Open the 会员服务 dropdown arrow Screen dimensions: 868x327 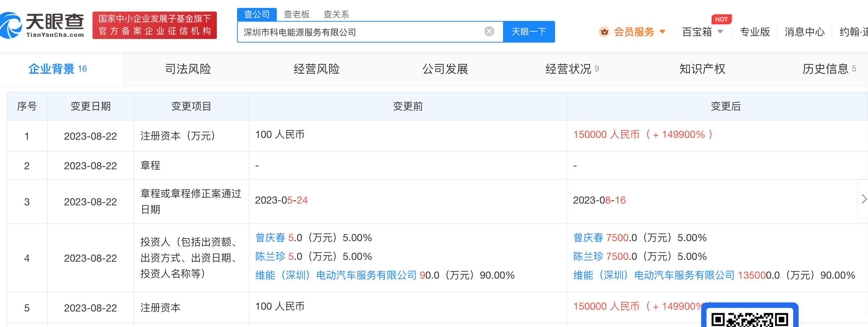pos(663,32)
